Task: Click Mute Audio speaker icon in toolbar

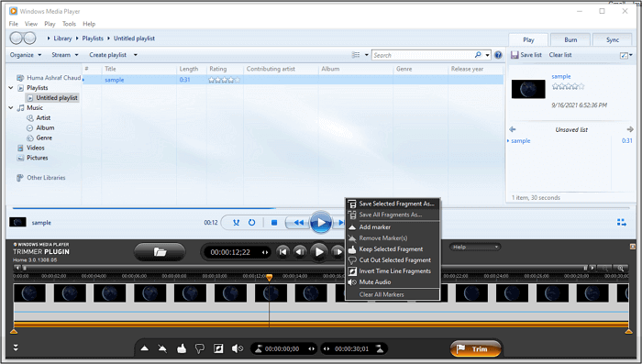Action: [238, 348]
